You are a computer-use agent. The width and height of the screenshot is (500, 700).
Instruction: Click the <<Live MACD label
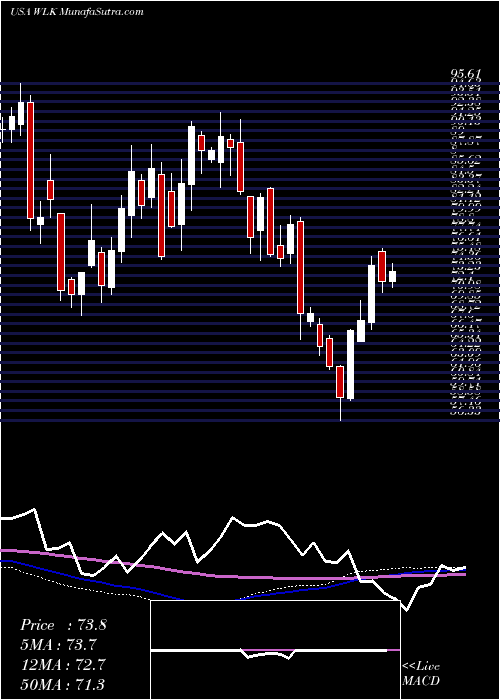[421, 674]
